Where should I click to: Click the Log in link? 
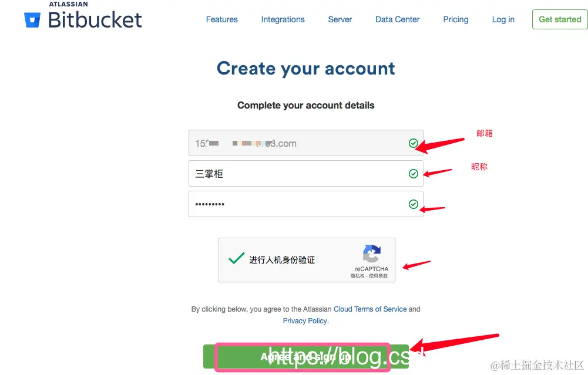pos(503,19)
